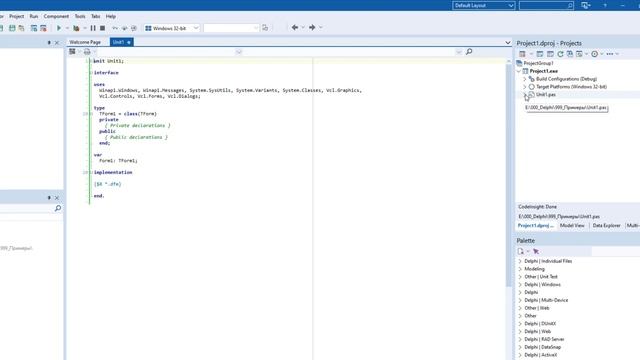This screenshot has width=640, height=360.
Task: Expand the Delphi | Multi-Device palette category
Action: pos(520,300)
